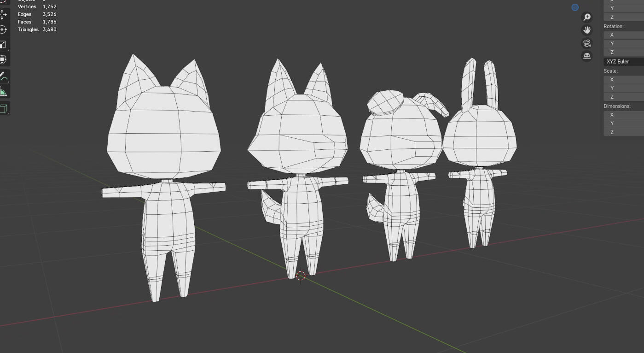
Task: Click the Scale Y field
Action: pos(624,88)
